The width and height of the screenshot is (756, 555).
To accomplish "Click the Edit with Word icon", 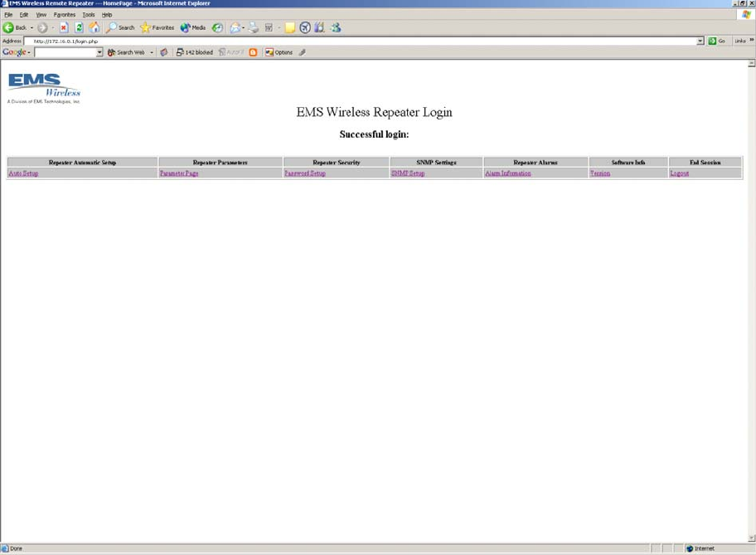I will coord(269,27).
